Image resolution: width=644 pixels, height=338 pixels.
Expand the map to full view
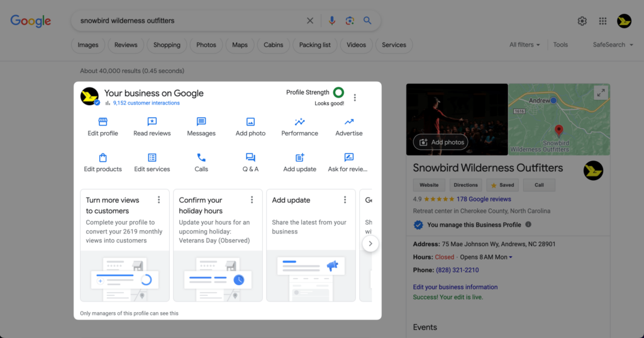601,93
